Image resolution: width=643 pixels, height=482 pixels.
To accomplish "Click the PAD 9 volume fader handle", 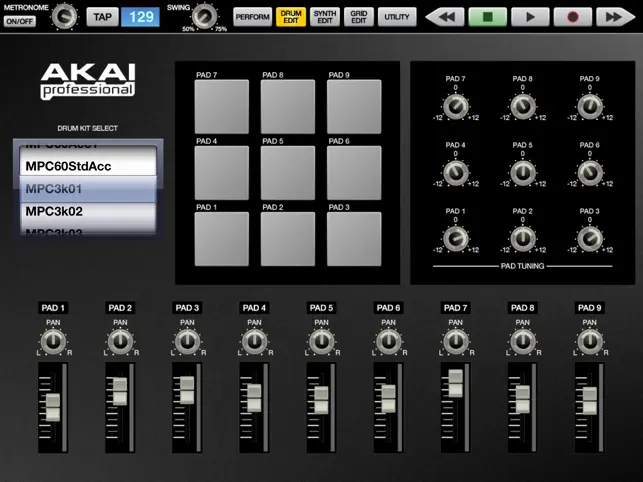I will [x=590, y=401].
